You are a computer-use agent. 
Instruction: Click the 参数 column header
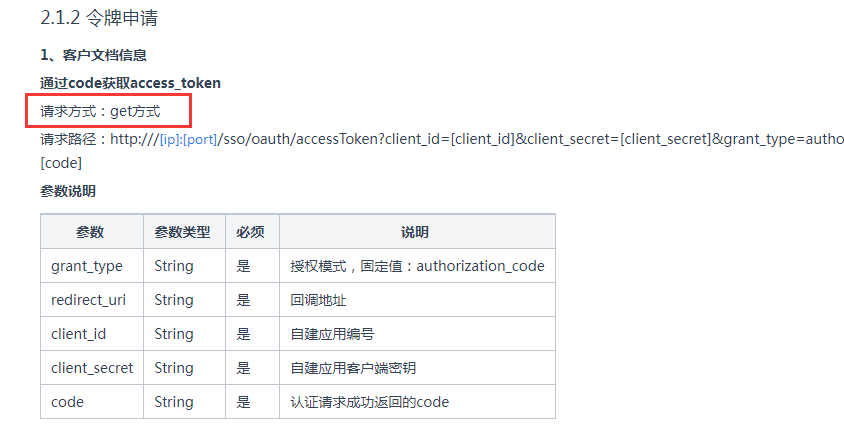92,232
